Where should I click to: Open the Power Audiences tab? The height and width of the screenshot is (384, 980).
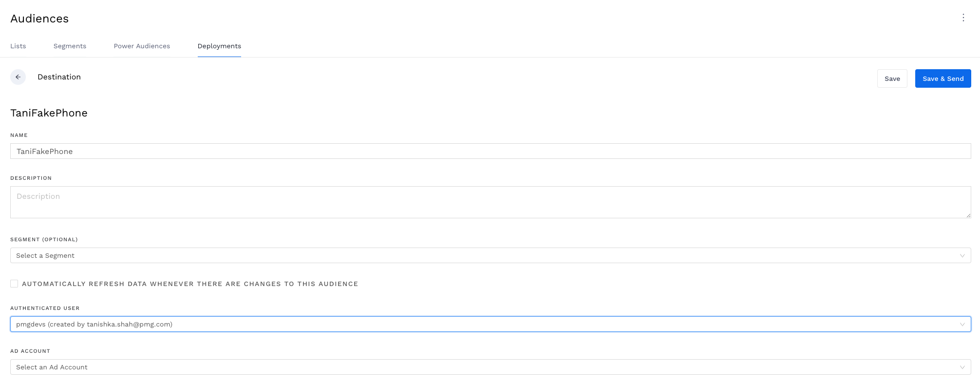click(142, 46)
